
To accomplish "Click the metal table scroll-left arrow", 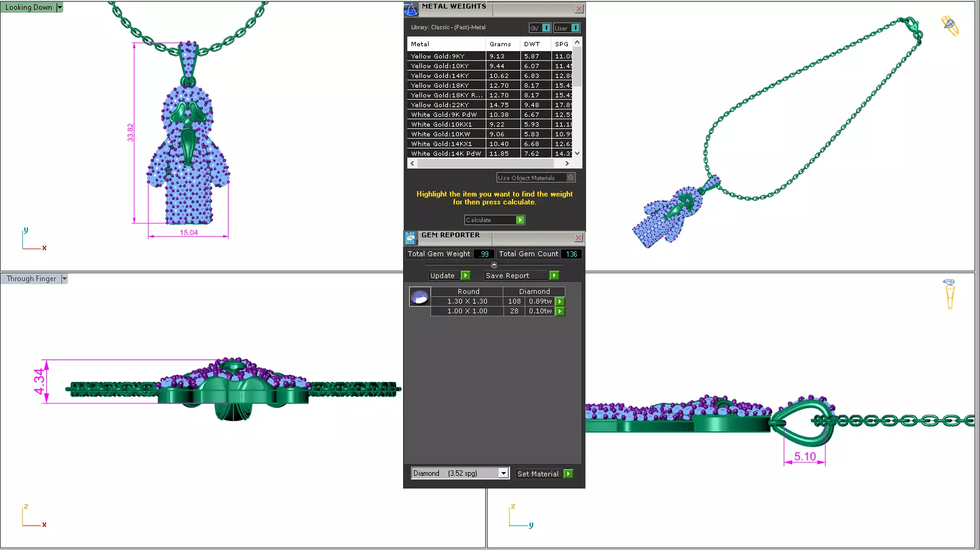I will 412,163.
